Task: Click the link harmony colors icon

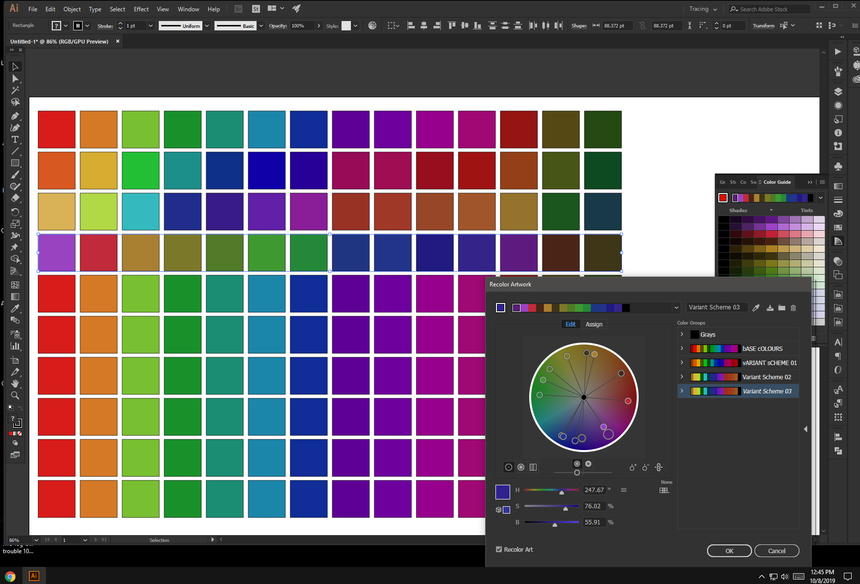Action: 659,467
